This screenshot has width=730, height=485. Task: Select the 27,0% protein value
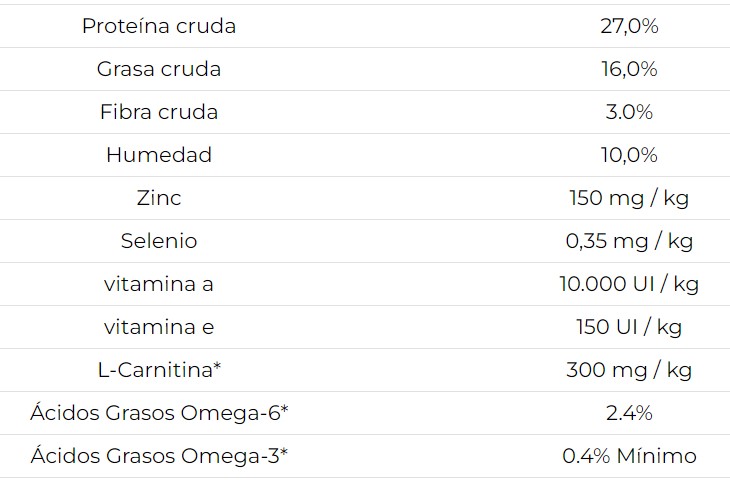629,27
